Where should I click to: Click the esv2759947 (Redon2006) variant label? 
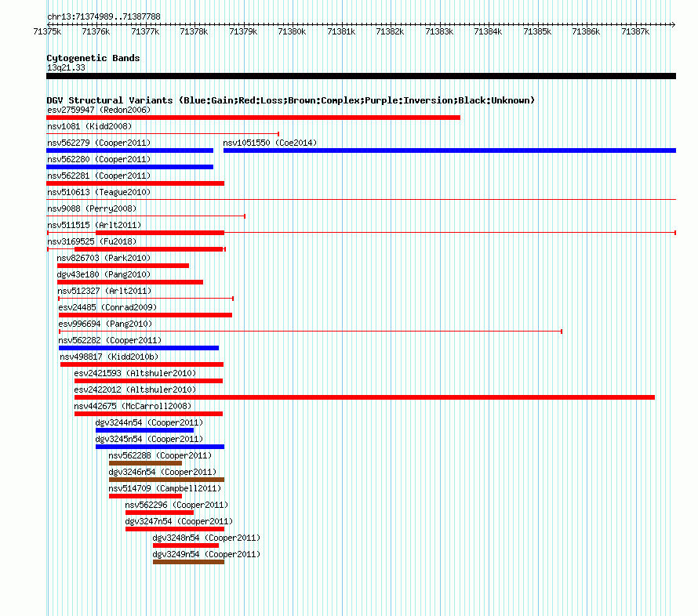click(x=99, y=110)
